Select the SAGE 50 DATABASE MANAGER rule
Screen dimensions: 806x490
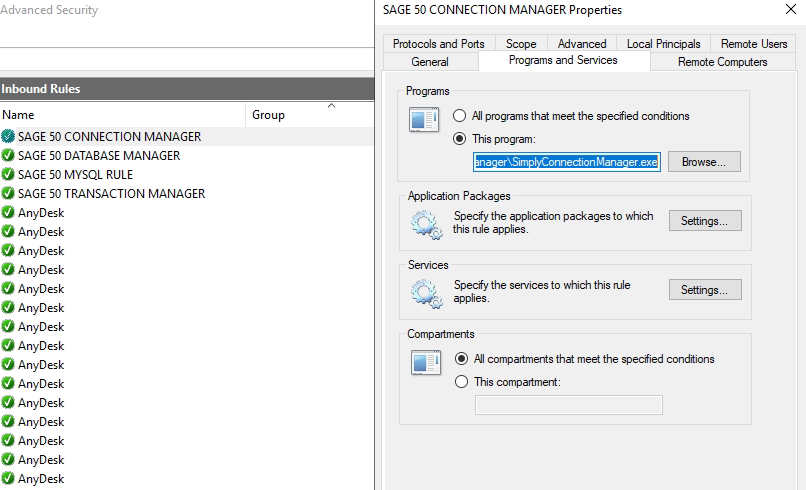click(187, 155)
